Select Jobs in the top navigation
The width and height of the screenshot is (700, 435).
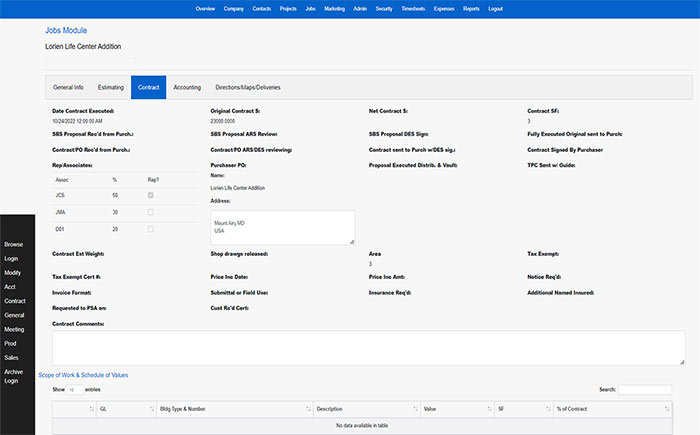(310, 8)
